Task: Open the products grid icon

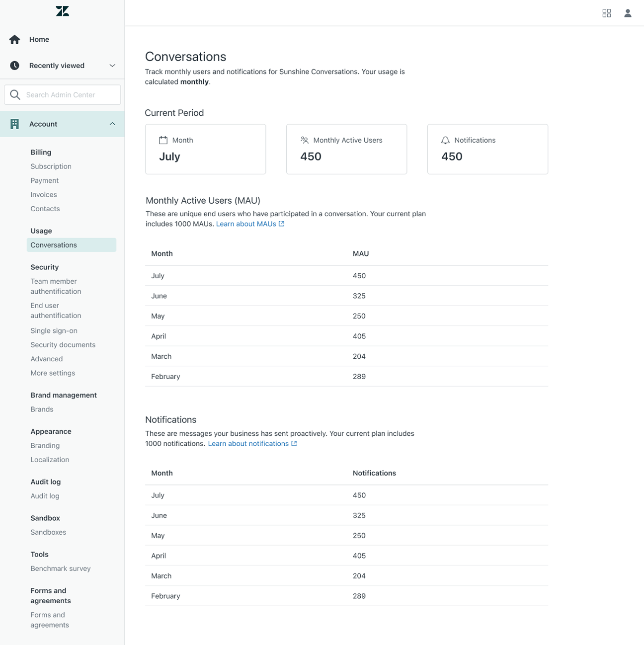Action: [606, 13]
